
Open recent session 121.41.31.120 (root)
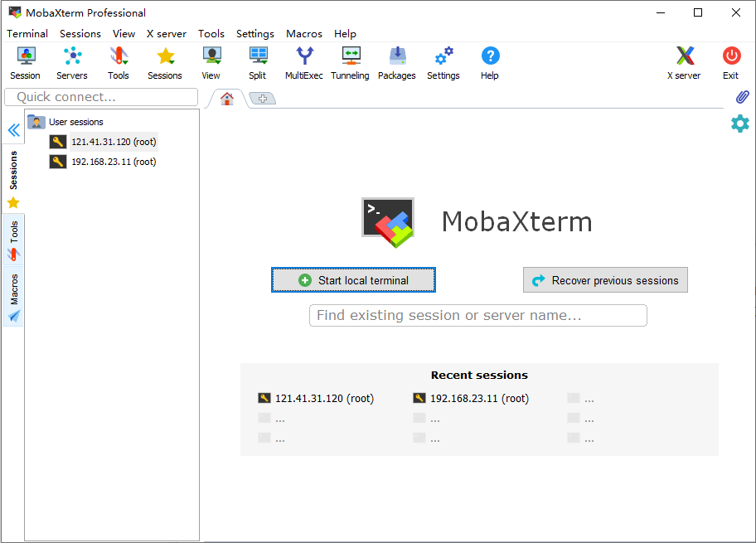pos(317,398)
